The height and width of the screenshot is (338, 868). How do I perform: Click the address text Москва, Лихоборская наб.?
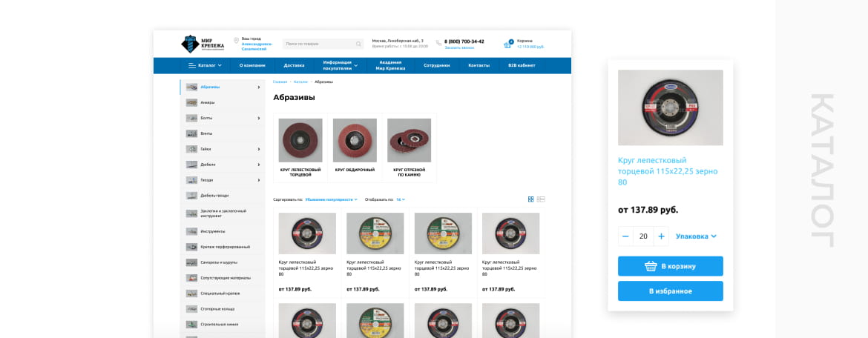tap(398, 41)
